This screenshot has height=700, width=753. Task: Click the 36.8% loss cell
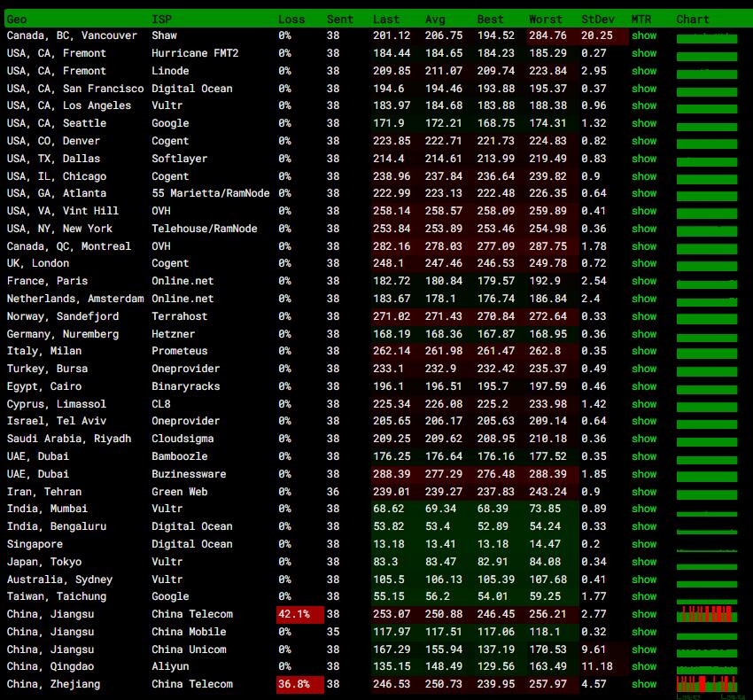[x=300, y=684]
